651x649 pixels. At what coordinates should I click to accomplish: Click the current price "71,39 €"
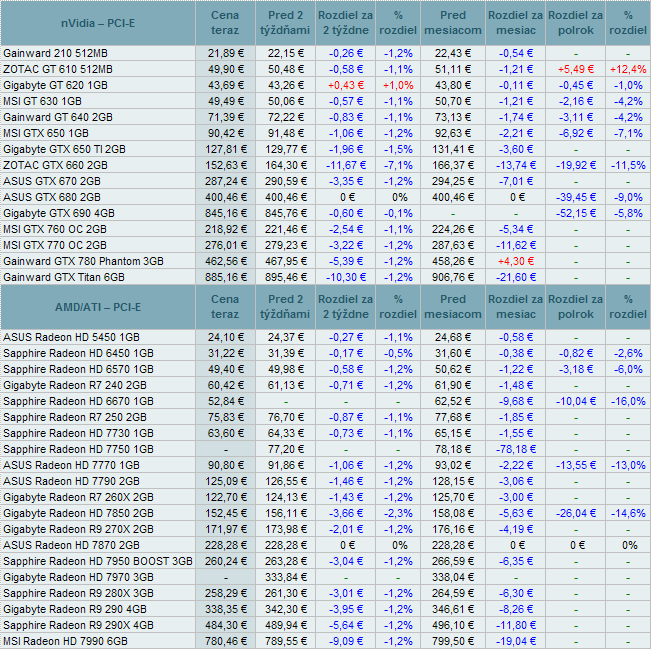point(226,118)
